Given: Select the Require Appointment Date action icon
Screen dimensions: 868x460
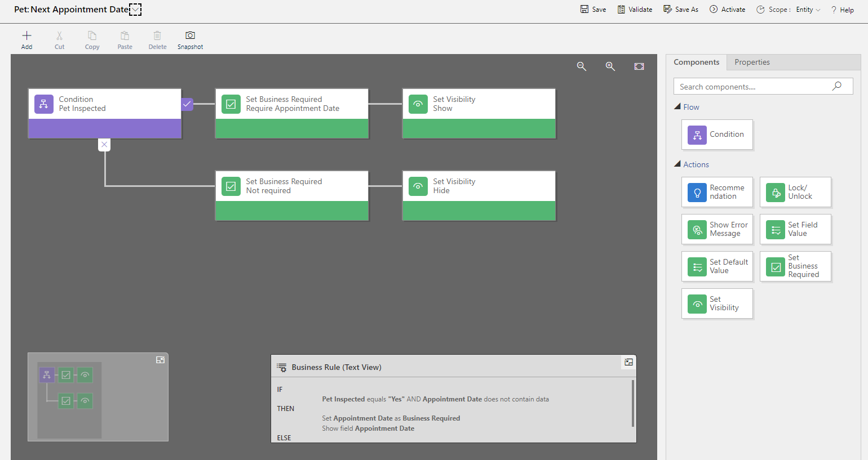Looking at the screenshot, I should tap(231, 104).
